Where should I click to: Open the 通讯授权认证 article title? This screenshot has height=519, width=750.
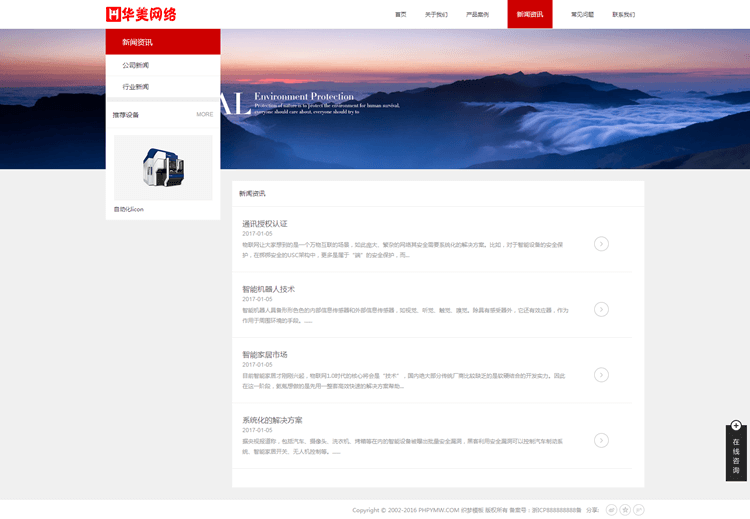[x=265, y=223]
